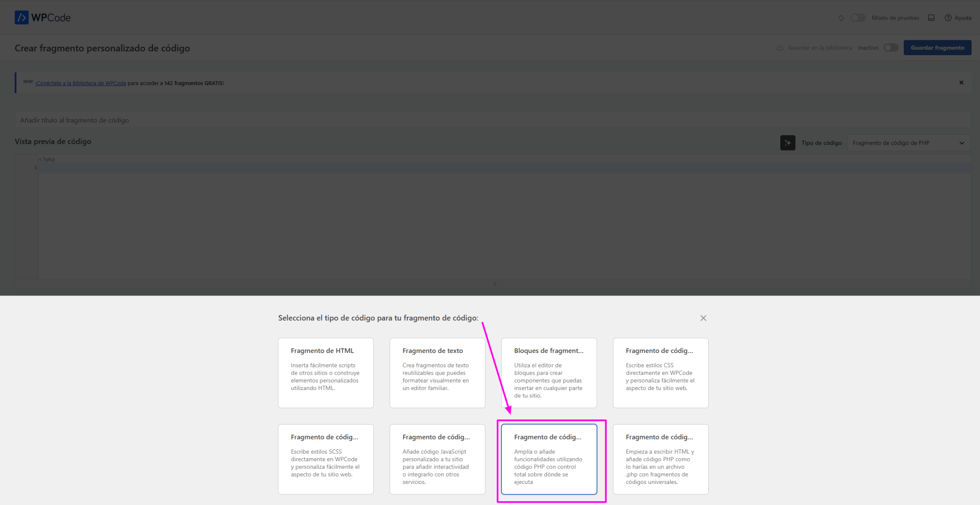This screenshot has height=505, width=980.
Task: Open the inbox notifications icon
Action: [x=931, y=18]
